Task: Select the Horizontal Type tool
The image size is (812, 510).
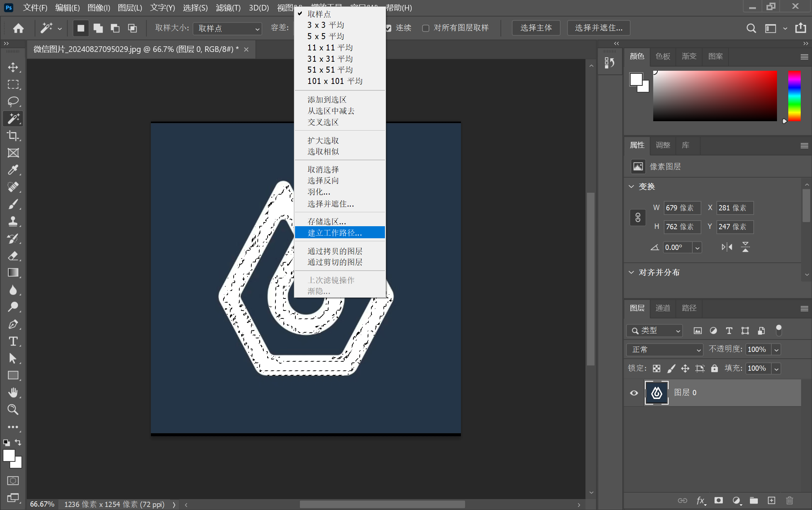Action: point(13,341)
